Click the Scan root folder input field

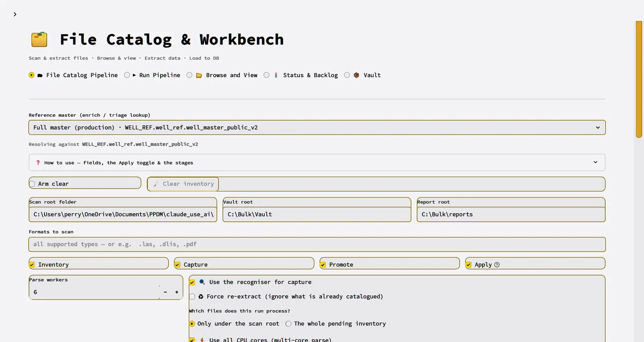pyautogui.click(x=123, y=214)
